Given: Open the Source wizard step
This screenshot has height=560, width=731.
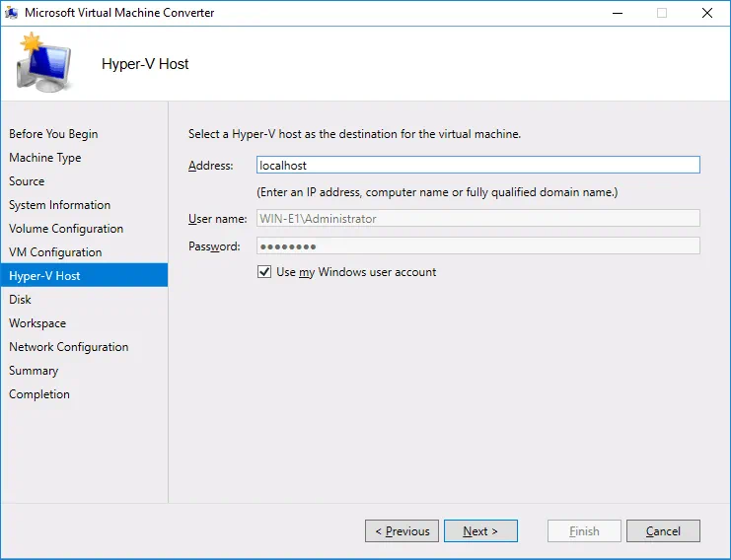Looking at the screenshot, I should click(x=27, y=181).
